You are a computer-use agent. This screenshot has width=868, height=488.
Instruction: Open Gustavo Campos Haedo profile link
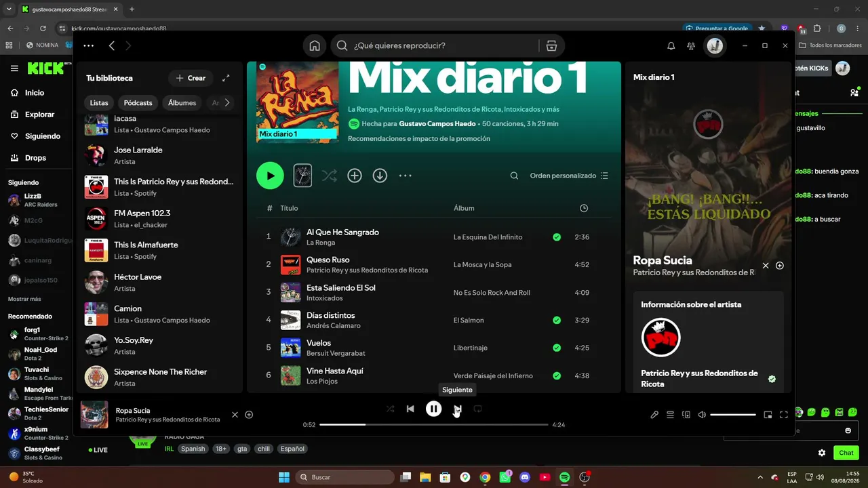point(437,124)
